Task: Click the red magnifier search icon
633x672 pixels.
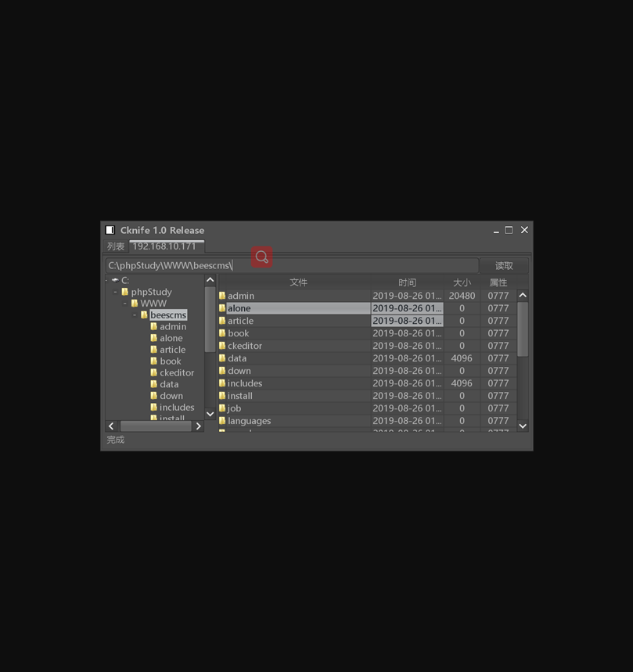Action: (x=262, y=257)
